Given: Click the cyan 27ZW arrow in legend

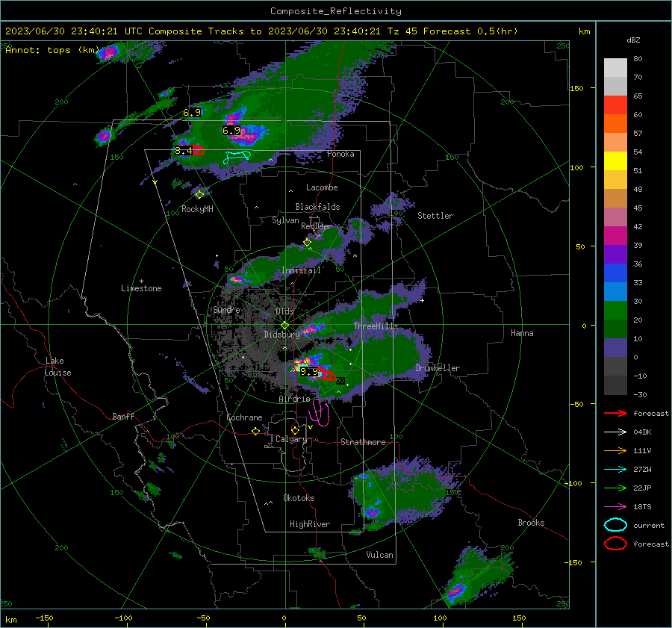Looking at the screenshot, I should coord(615,470).
